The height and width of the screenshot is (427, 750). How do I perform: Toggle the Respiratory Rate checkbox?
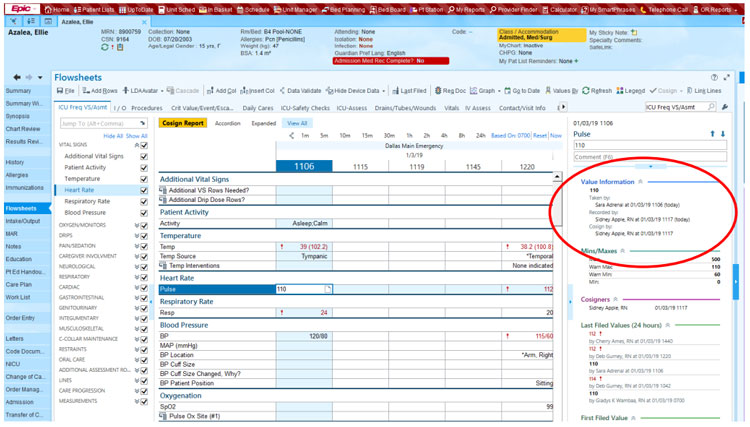click(145, 201)
